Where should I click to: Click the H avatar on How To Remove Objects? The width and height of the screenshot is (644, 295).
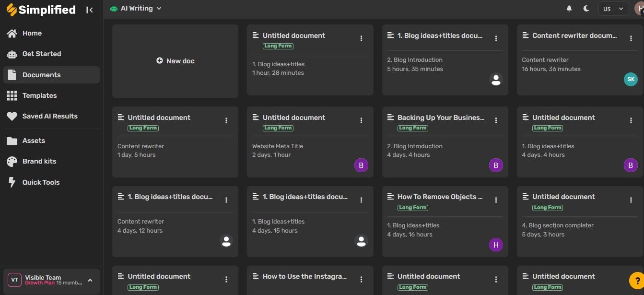point(496,245)
